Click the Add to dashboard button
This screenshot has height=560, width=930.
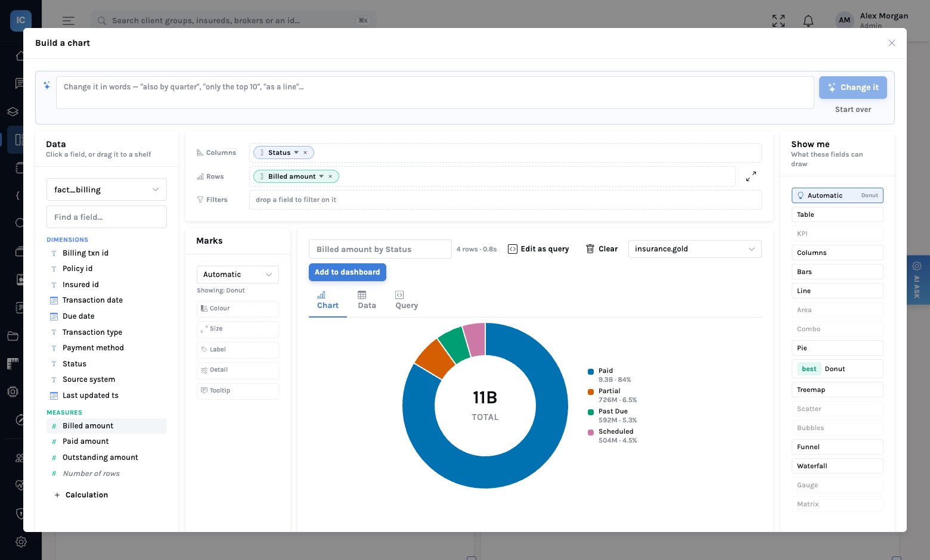pos(348,272)
